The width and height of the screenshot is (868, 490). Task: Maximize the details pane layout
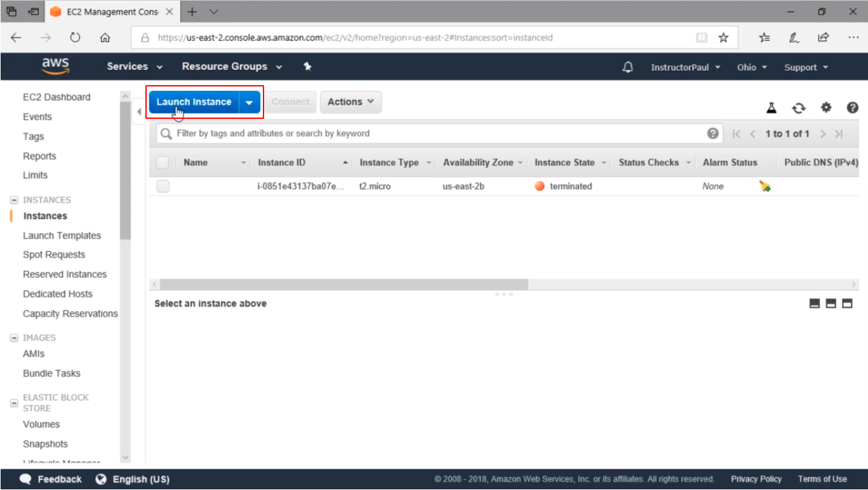(x=847, y=304)
